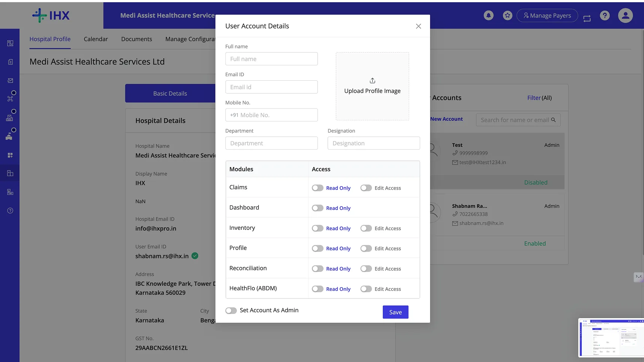Screen dimensions: 644x362
Task: Enable Read Only for HealthFlo (ABDM)
Action: point(317,289)
